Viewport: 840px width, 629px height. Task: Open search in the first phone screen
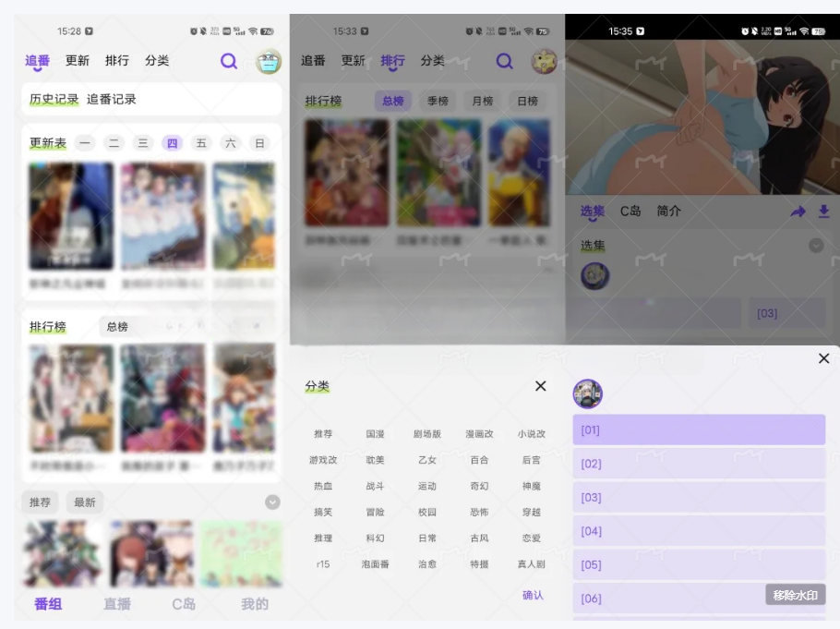229,61
